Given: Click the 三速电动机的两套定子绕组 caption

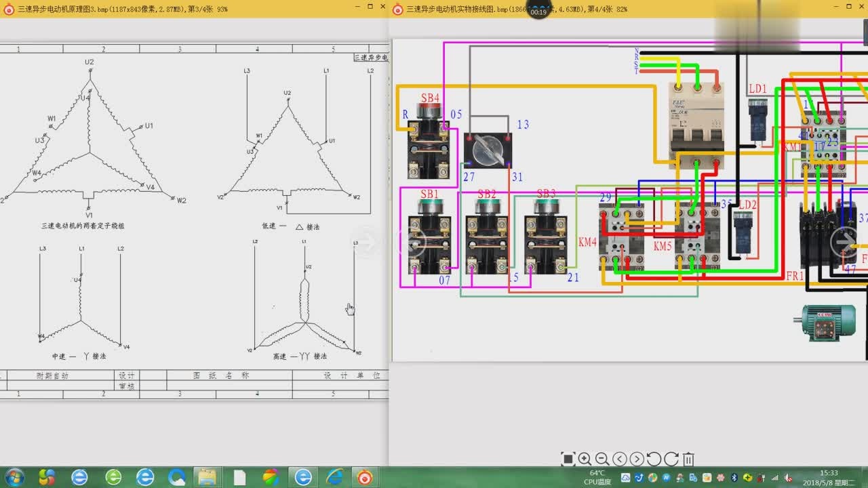Looking at the screenshot, I should (83, 226).
